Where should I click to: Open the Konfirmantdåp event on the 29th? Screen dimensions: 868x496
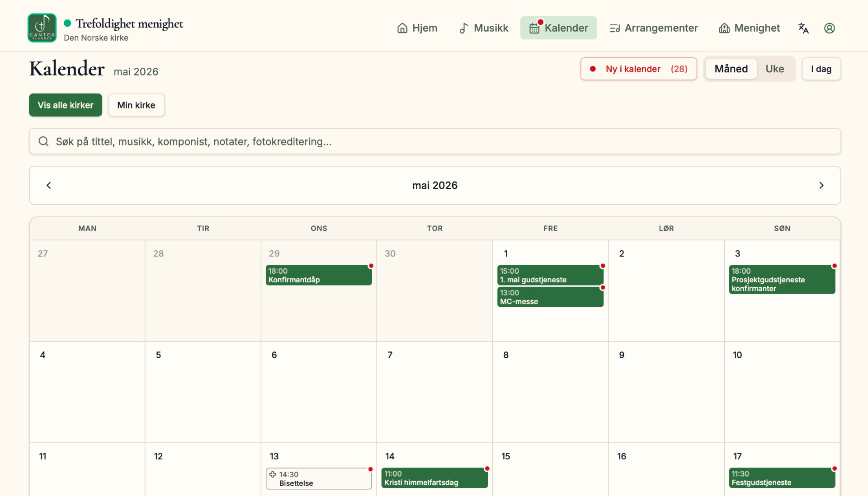(x=319, y=275)
